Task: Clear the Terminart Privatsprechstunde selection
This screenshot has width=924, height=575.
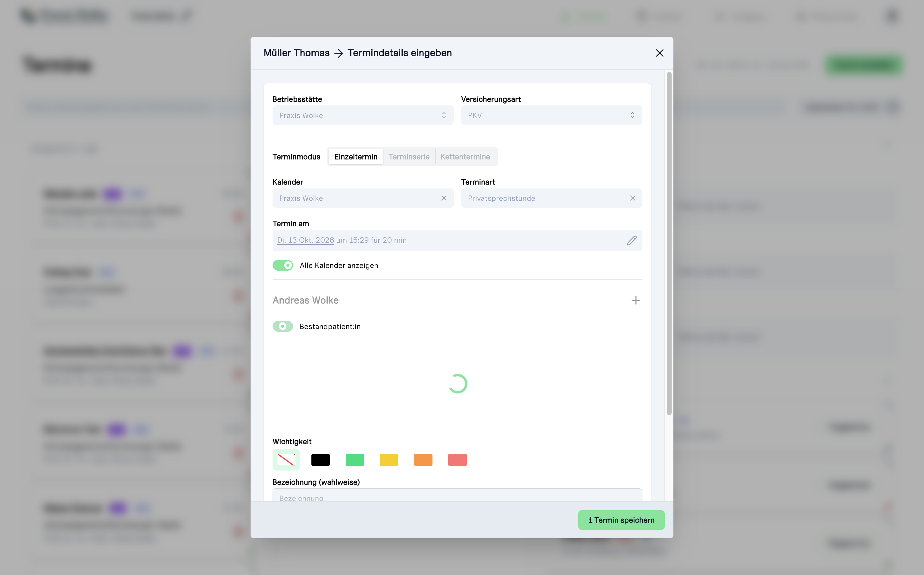Action: (632, 198)
